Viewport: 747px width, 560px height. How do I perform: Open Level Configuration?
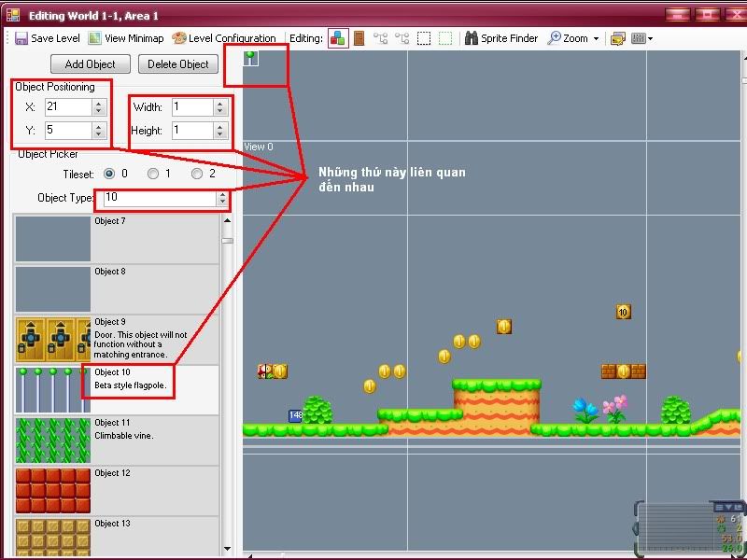224,38
